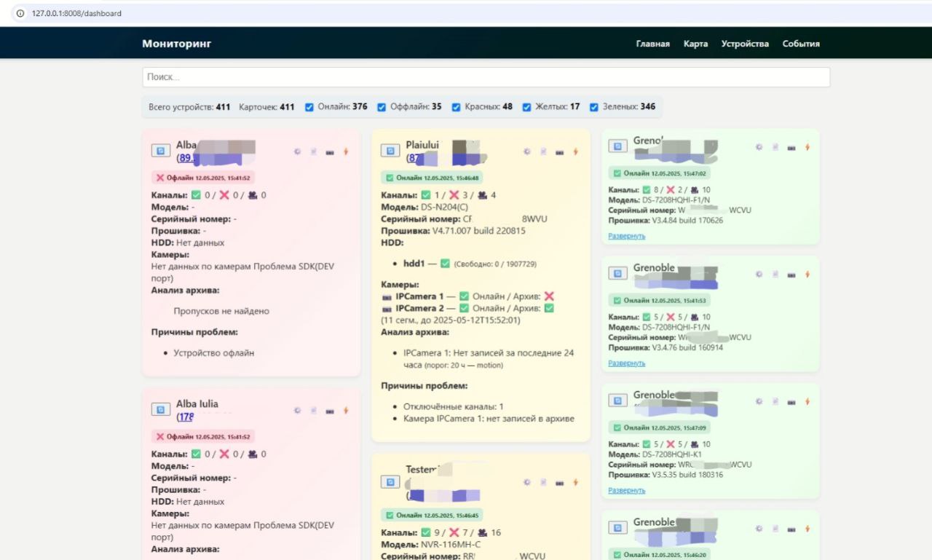Click the lightning bolt icon on the Plaiului card
932x560 pixels.
coord(575,151)
